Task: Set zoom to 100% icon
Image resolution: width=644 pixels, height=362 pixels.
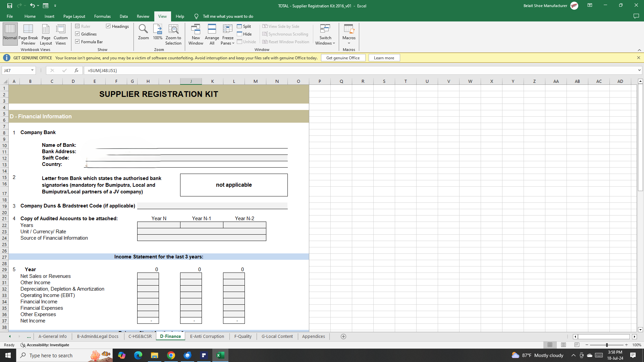Action: pyautogui.click(x=158, y=29)
